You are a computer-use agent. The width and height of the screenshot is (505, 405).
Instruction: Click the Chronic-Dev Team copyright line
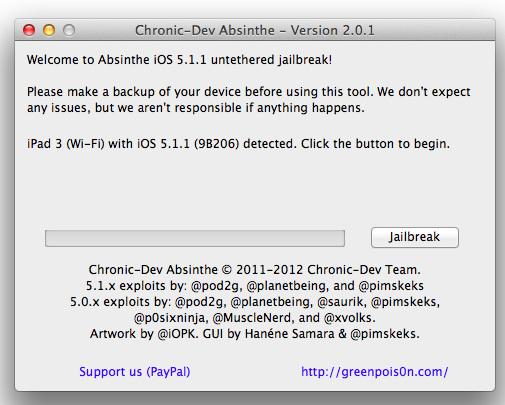coord(255,270)
